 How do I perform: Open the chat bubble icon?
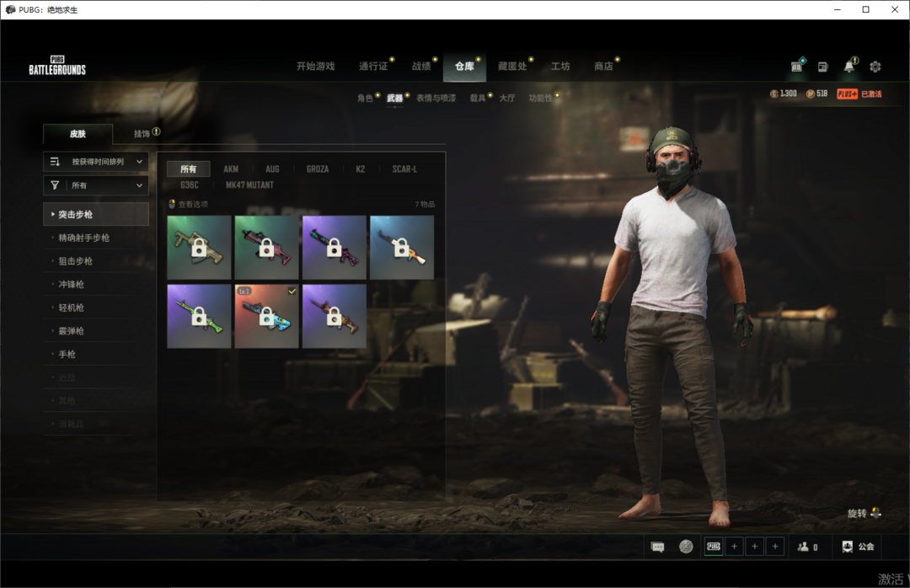[657, 547]
